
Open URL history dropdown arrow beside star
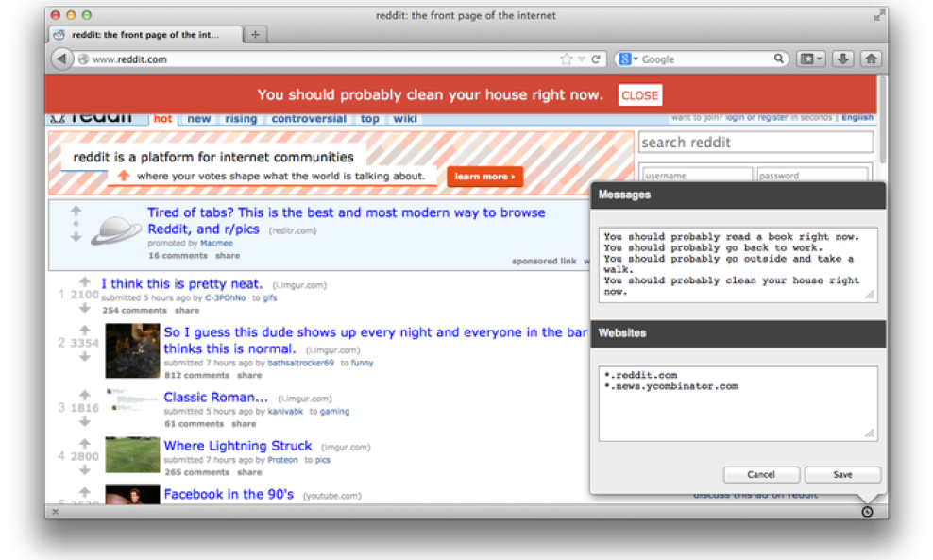pyautogui.click(x=582, y=59)
